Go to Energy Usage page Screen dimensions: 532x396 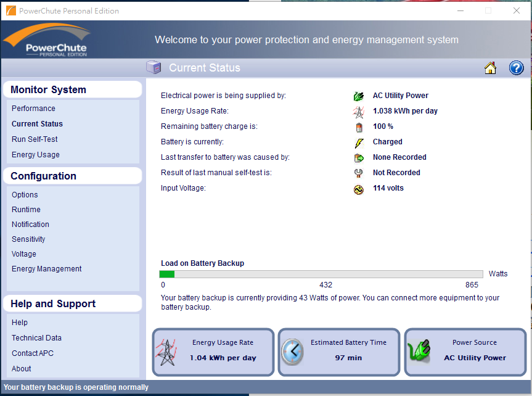[35, 155]
